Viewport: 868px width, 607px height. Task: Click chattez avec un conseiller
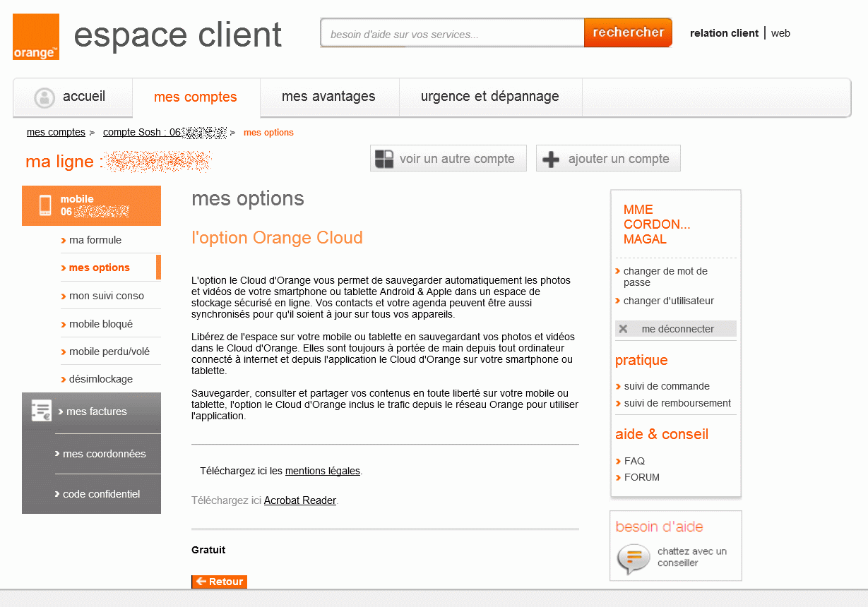[x=691, y=557]
